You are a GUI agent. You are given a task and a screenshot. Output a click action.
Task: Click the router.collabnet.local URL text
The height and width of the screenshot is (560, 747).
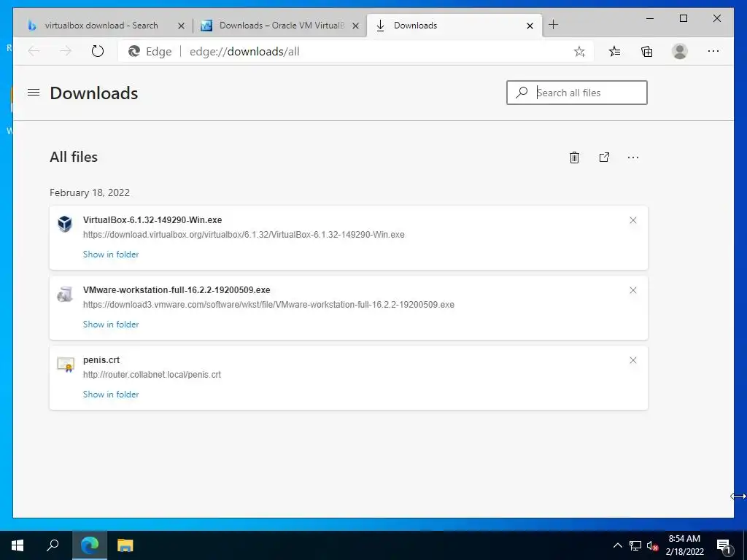tap(152, 374)
